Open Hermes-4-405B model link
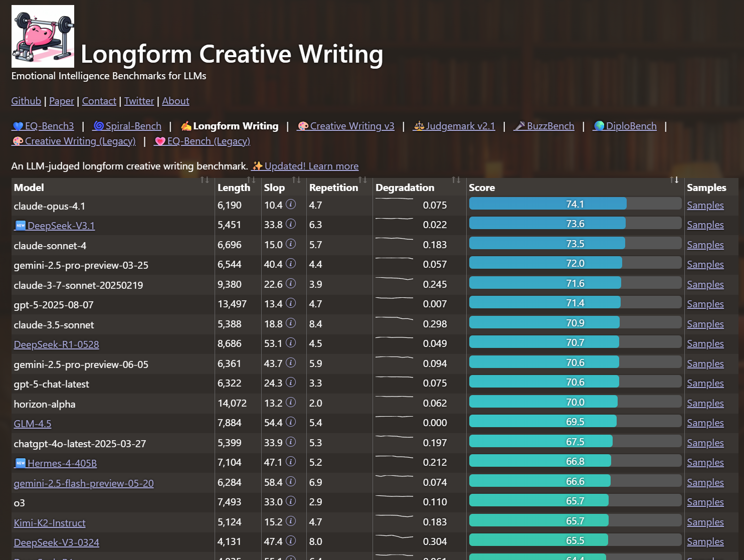 coord(56,463)
